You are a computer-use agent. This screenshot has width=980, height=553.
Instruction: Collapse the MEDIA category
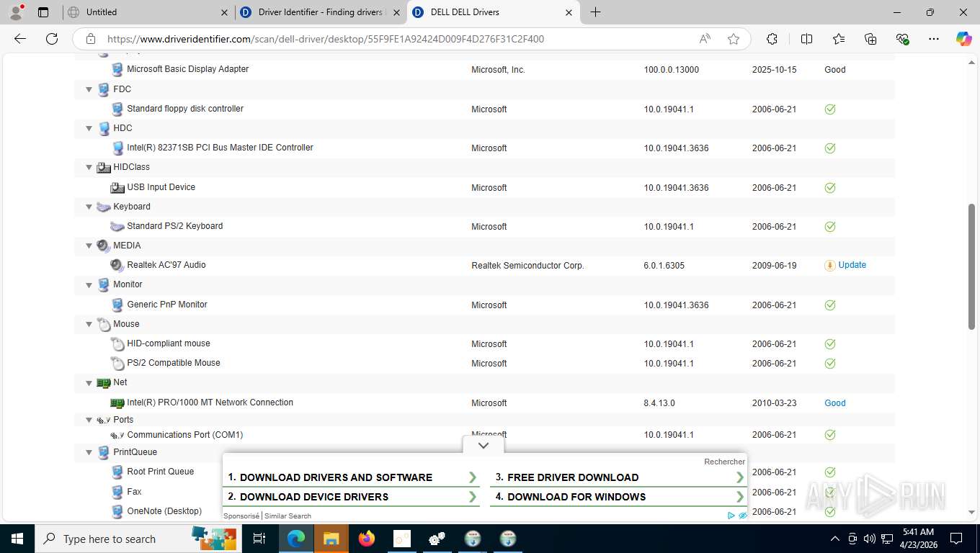pos(89,246)
